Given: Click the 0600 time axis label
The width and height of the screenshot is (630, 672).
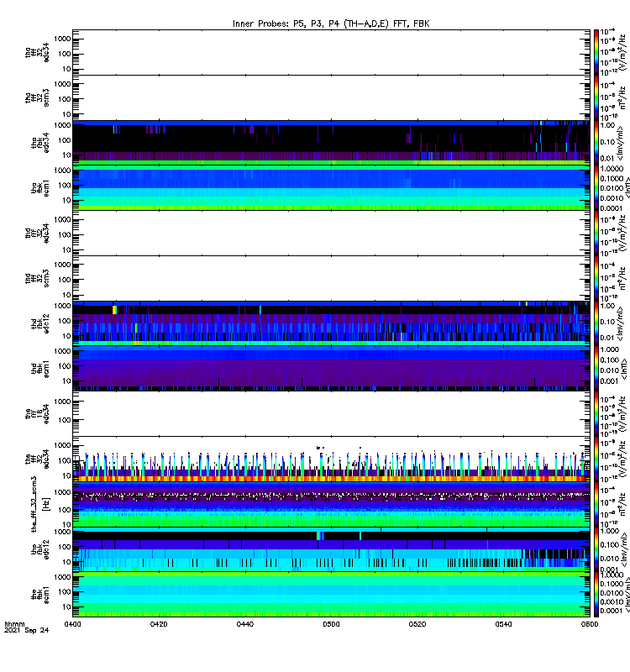Looking at the screenshot, I should coord(590,624).
